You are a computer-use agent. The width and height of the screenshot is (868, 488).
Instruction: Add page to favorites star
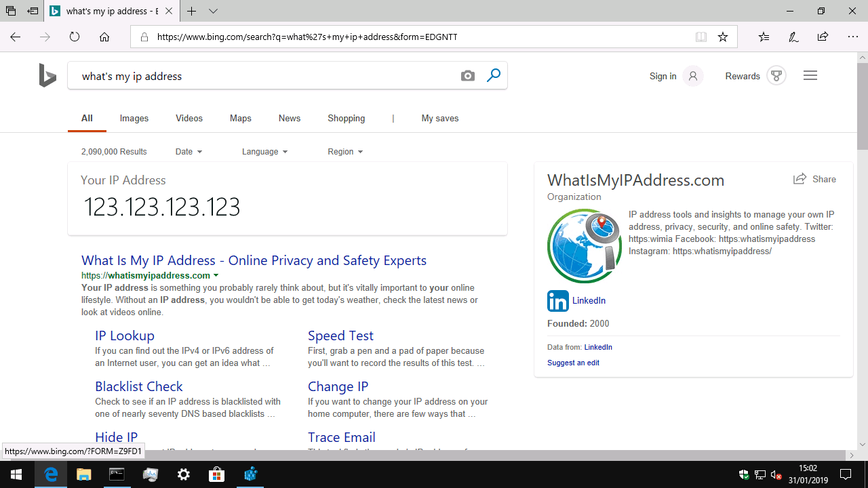[x=723, y=37]
